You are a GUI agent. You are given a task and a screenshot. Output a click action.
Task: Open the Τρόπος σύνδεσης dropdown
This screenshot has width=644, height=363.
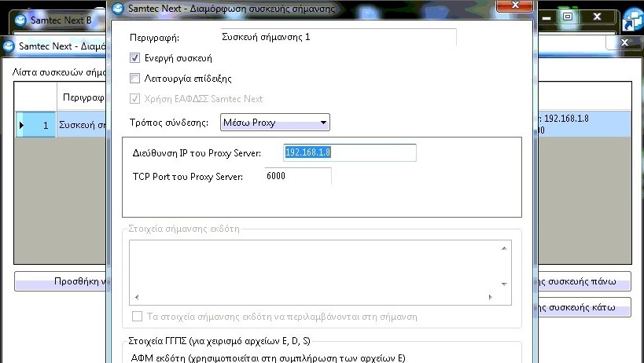click(274, 123)
